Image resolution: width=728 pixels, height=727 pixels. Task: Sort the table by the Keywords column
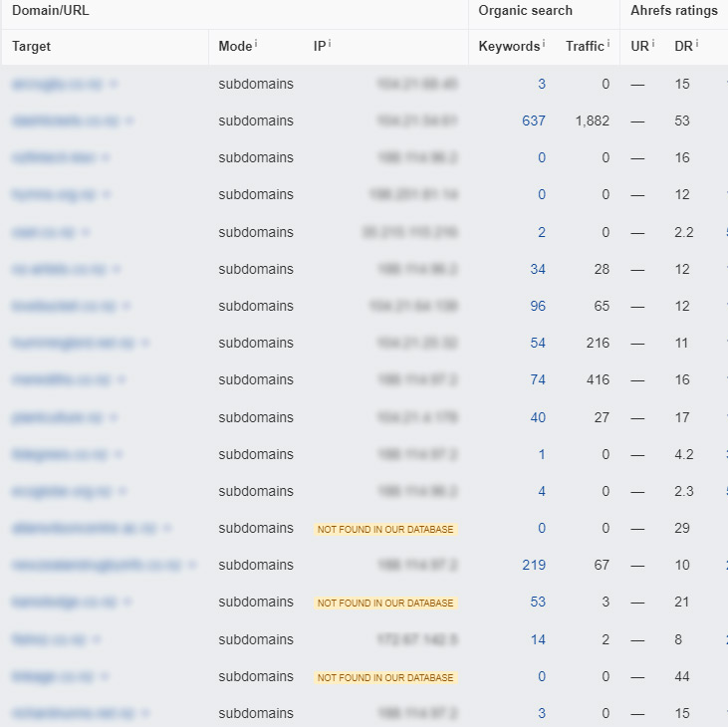tap(509, 46)
